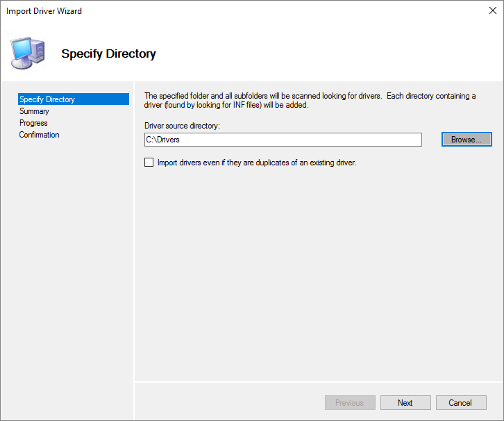This screenshot has height=421, width=504.
Task: Click the Driver source directory text field
Action: [x=283, y=140]
